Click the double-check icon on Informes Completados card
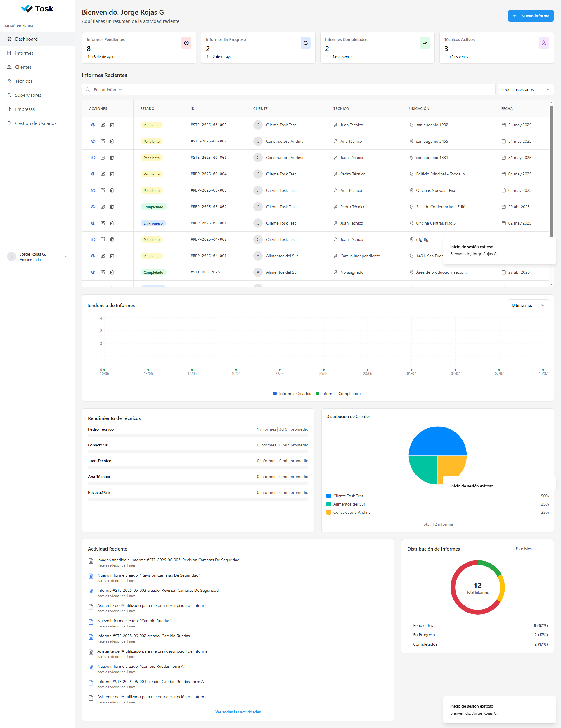This screenshot has width=561, height=728. [x=425, y=43]
